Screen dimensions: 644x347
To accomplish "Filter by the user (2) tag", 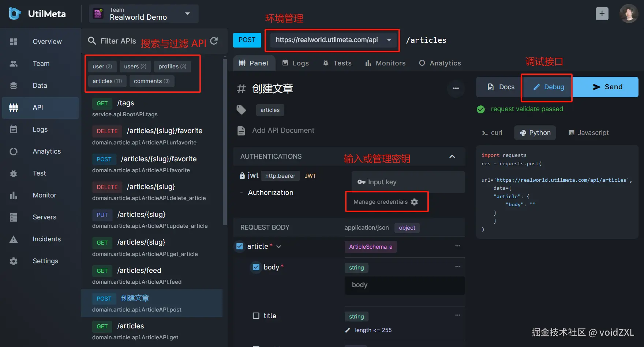I will click(x=102, y=67).
